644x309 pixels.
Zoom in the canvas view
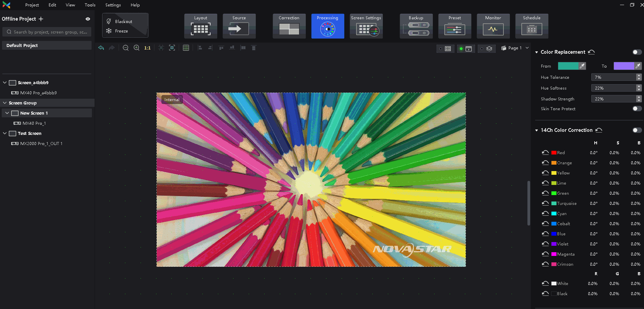click(137, 48)
